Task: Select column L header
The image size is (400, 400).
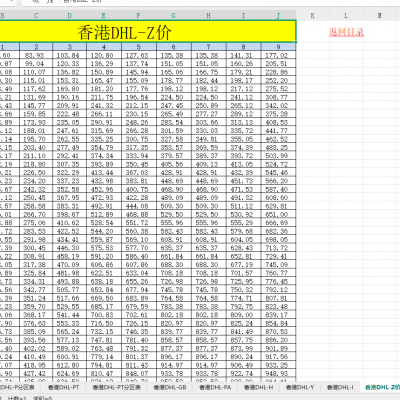Action: 346,15
